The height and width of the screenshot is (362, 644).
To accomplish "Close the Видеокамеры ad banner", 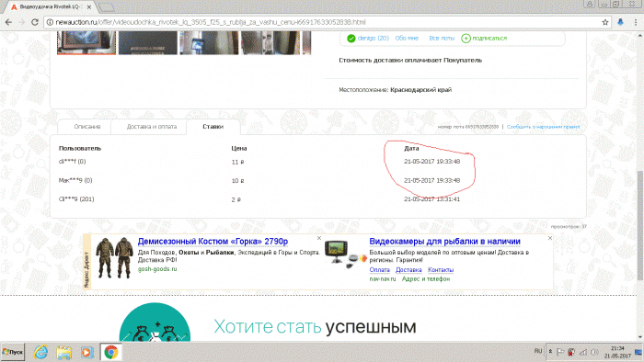I will coord(550,238).
